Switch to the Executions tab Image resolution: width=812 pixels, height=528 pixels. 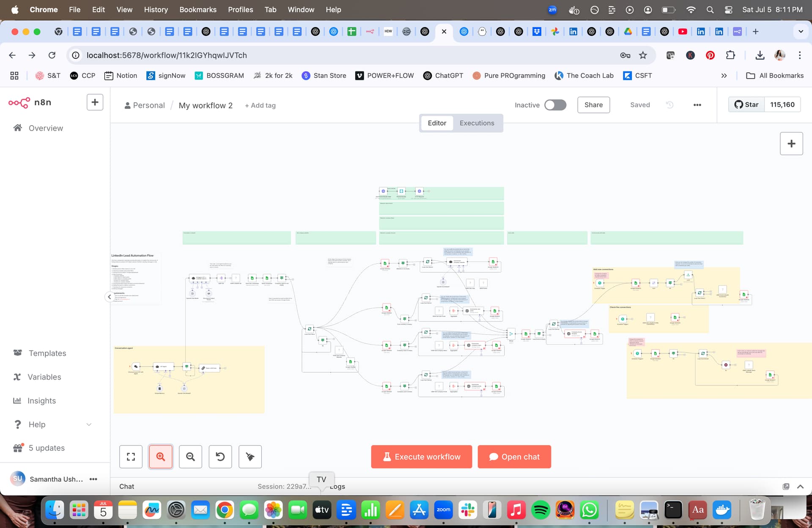click(477, 123)
